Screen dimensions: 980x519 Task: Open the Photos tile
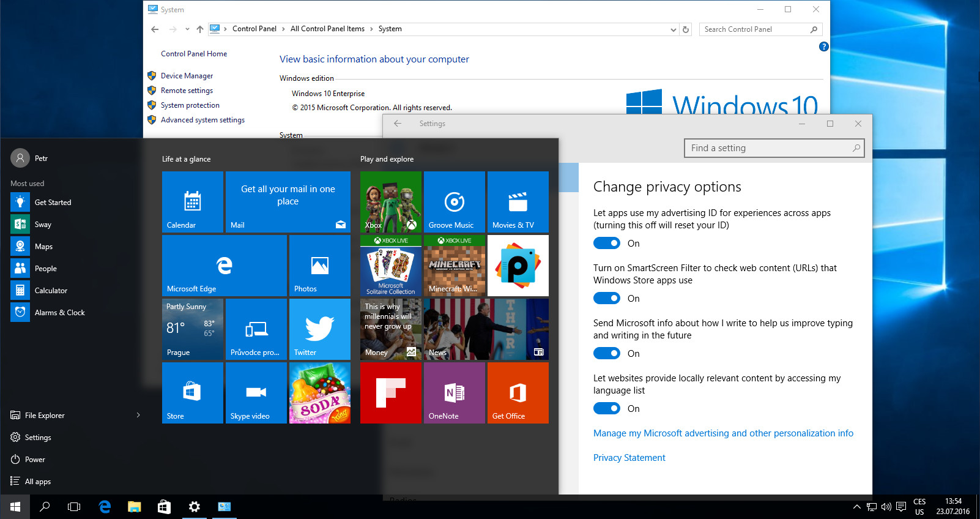[x=320, y=266]
